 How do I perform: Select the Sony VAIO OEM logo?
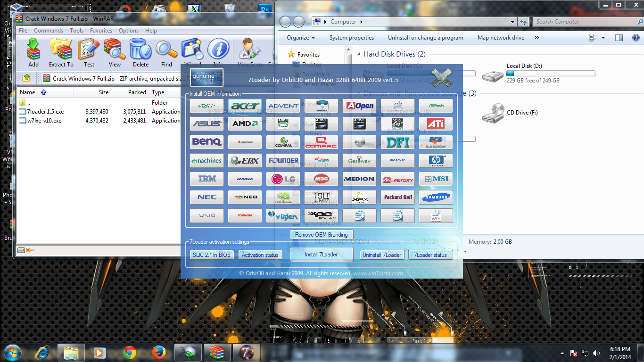(207, 215)
